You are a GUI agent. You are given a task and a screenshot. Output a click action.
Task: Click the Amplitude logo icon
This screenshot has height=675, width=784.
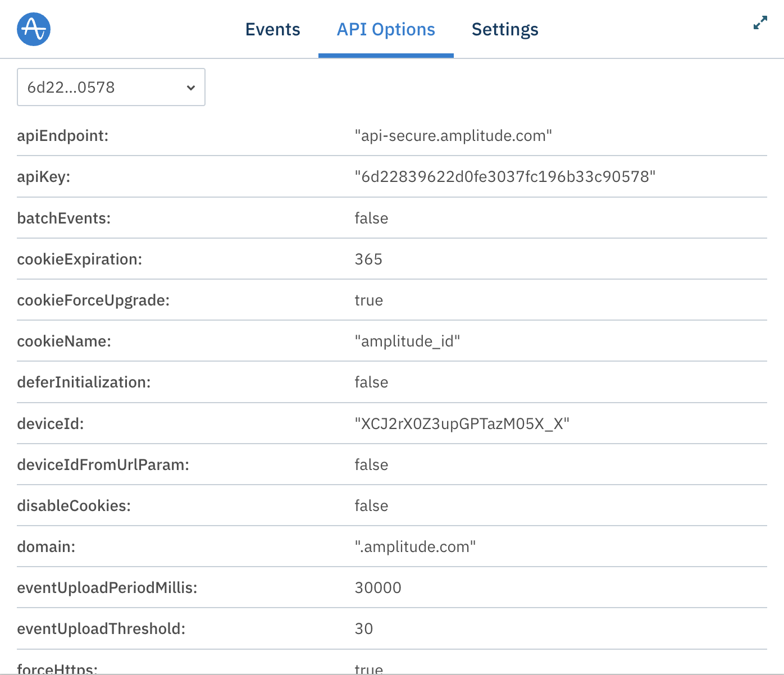33,29
